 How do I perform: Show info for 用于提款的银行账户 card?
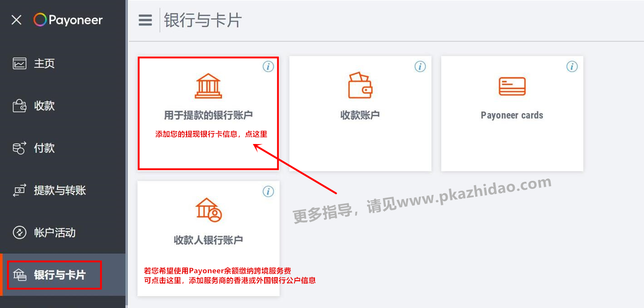[x=268, y=67]
